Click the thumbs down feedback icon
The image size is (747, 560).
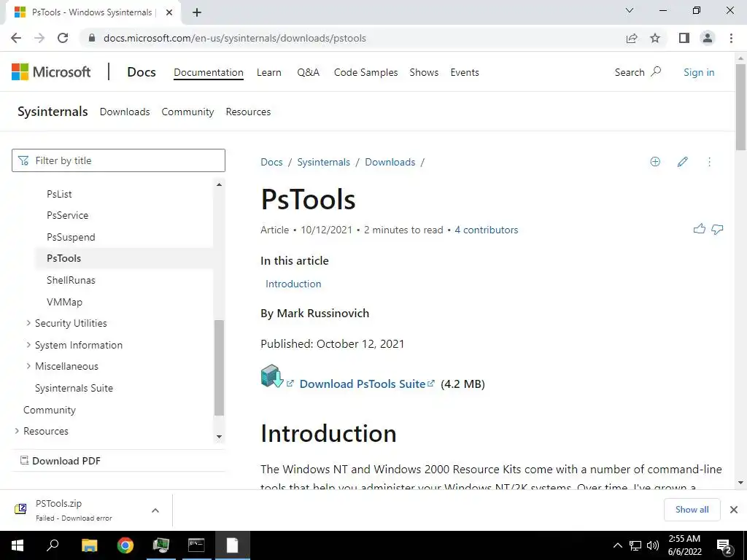(717, 230)
